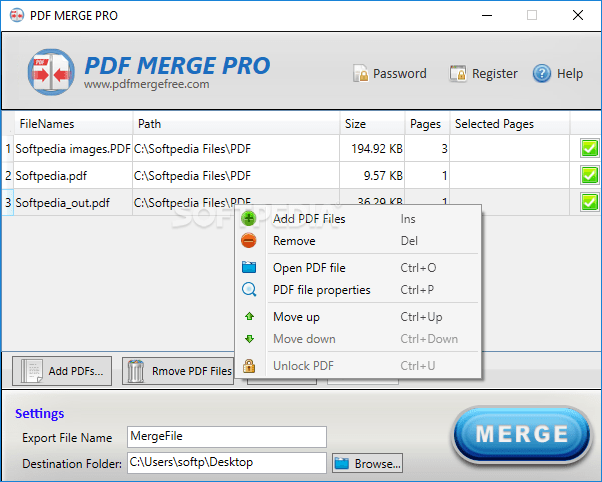This screenshot has height=482, width=602.
Task: Click the padlock Unlock PDF icon
Action: pyautogui.click(x=249, y=366)
